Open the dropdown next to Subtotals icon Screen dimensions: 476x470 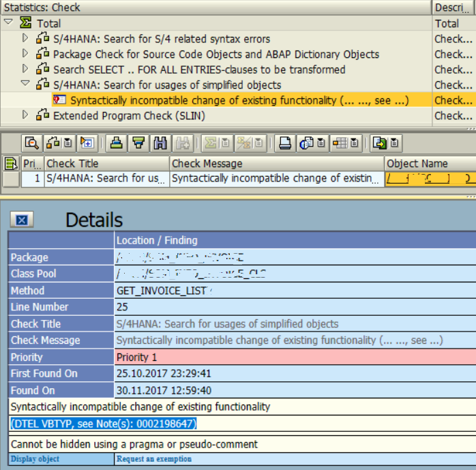(259, 143)
